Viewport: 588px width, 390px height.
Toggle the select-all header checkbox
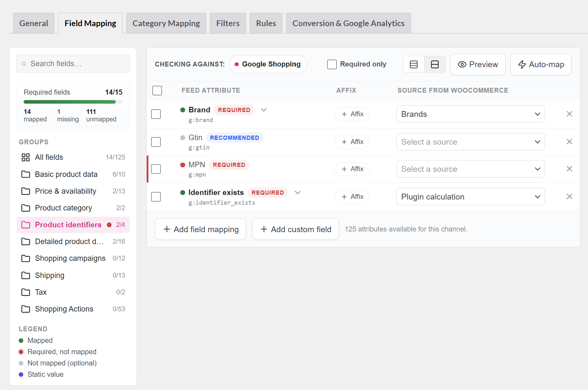coord(157,90)
